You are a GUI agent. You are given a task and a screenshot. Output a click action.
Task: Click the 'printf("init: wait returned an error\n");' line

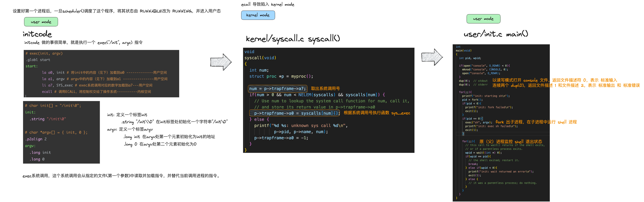coord(501,172)
